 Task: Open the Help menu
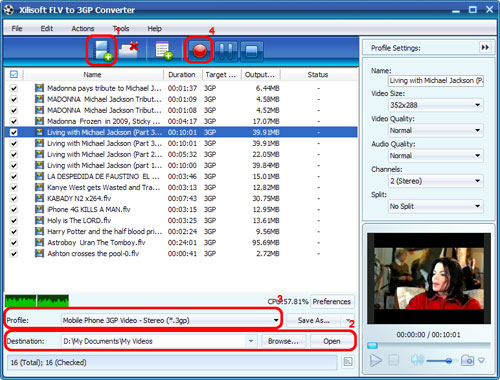(x=154, y=28)
